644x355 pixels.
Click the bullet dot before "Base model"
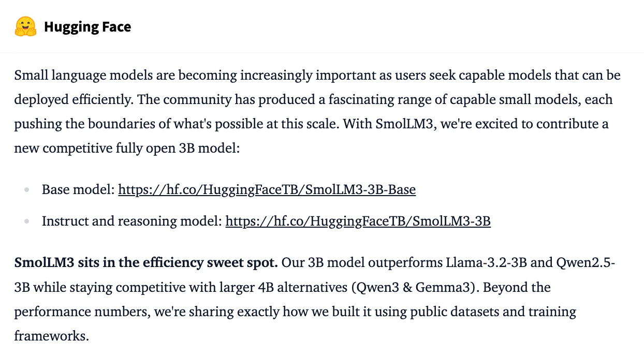tap(26, 190)
